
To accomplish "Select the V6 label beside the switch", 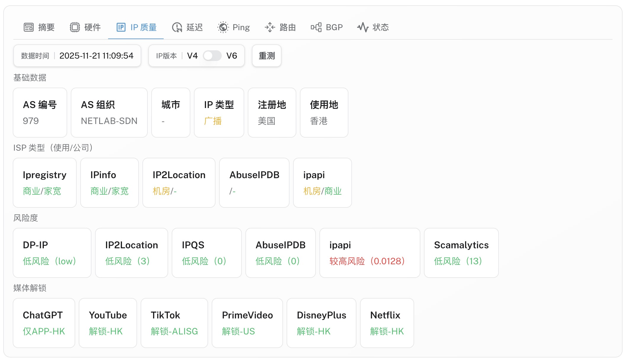I will pos(231,56).
